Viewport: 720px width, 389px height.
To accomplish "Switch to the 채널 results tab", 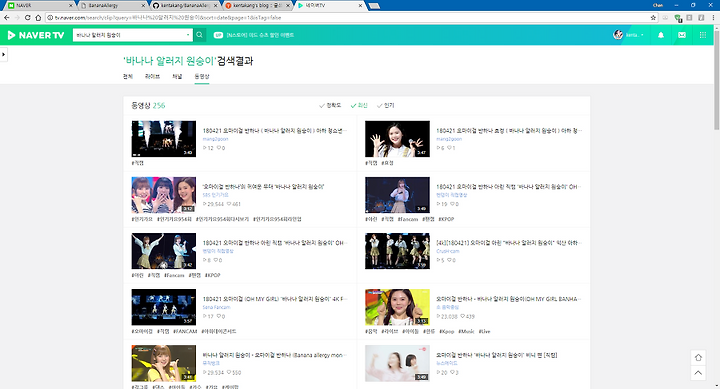I will [x=177, y=77].
